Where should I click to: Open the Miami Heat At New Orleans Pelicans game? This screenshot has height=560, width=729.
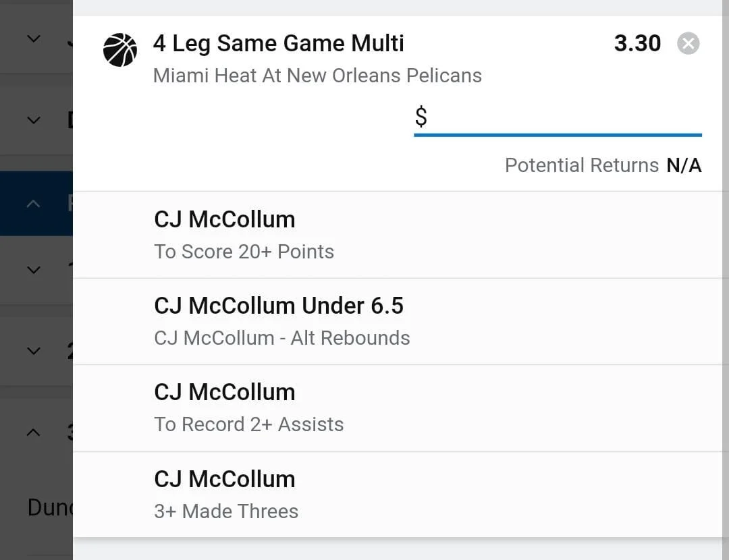click(x=317, y=76)
